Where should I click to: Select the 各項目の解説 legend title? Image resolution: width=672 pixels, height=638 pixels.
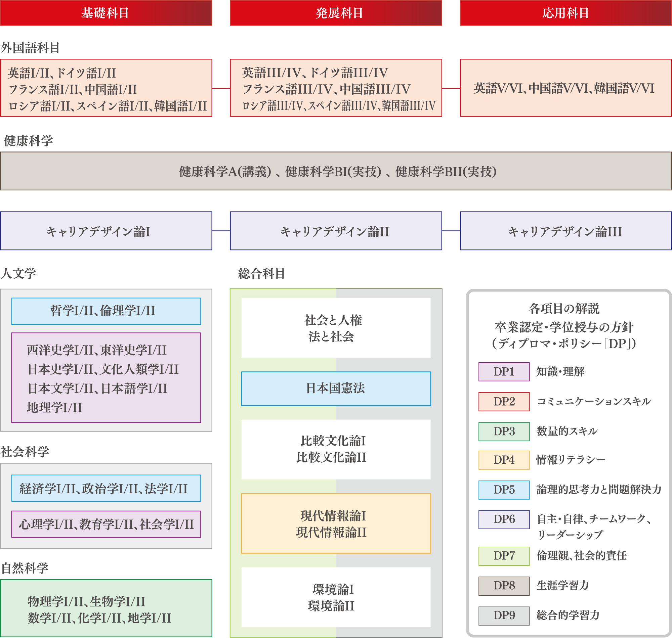pyautogui.click(x=564, y=309)
